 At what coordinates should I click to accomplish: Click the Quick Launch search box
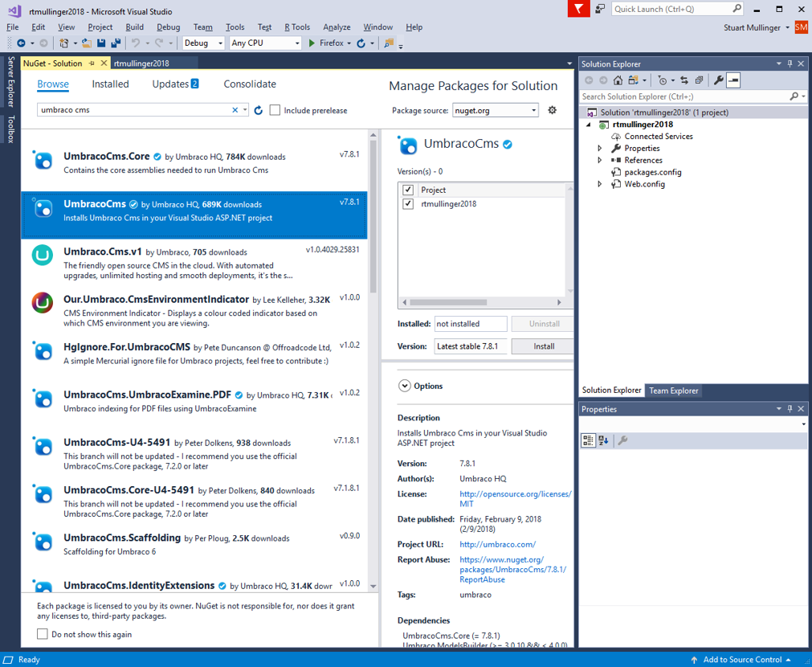677,9
